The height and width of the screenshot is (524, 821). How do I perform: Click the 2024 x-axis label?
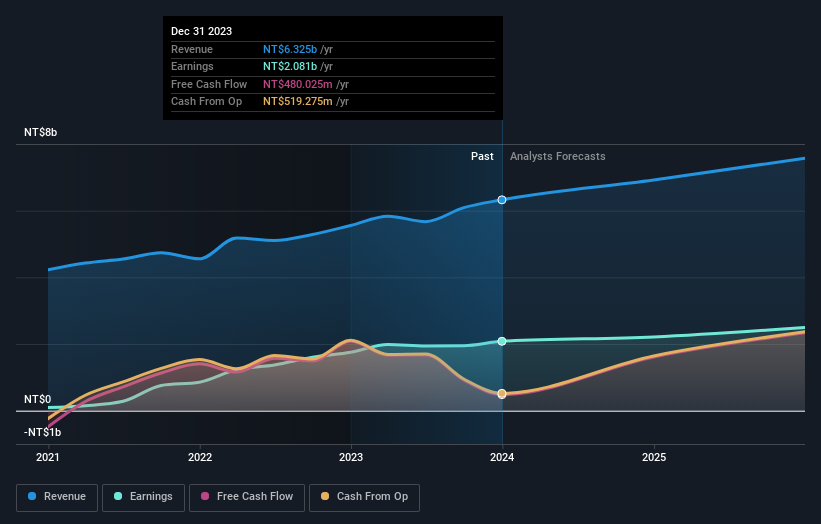[x=502, y=458]
